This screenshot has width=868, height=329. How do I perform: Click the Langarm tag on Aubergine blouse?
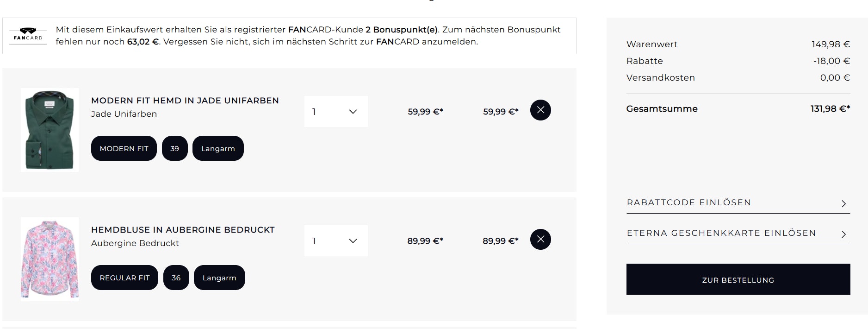tap(219, 278)
